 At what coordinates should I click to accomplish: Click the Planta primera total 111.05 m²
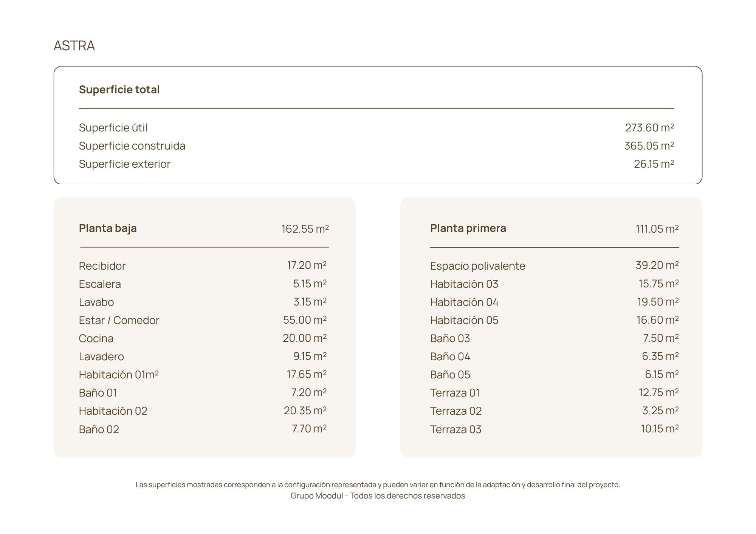pyautogui.click(x=657, y=229)
